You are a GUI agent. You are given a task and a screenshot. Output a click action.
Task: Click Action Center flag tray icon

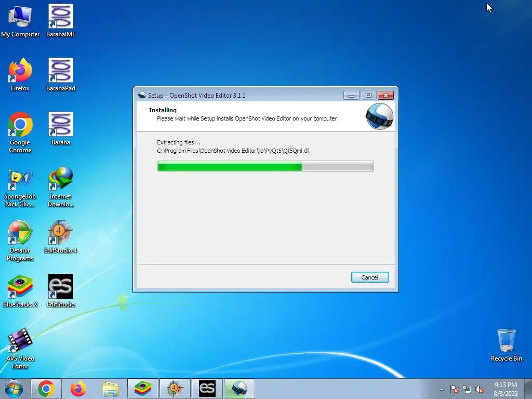tap(454, 389)
